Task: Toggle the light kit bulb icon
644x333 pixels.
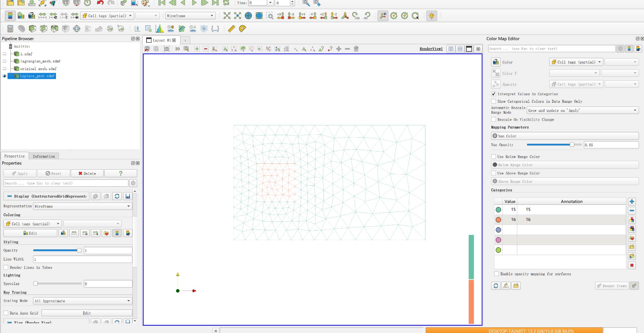Action: coord(432,16)
